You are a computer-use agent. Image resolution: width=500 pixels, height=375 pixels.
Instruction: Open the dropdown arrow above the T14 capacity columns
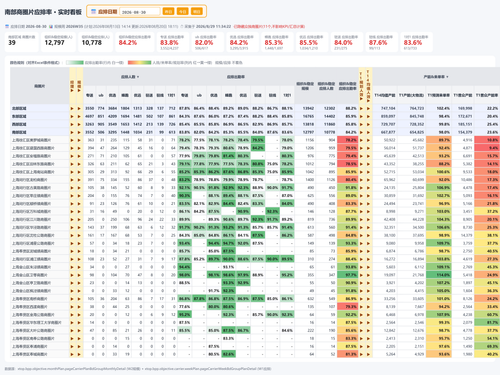447,77
